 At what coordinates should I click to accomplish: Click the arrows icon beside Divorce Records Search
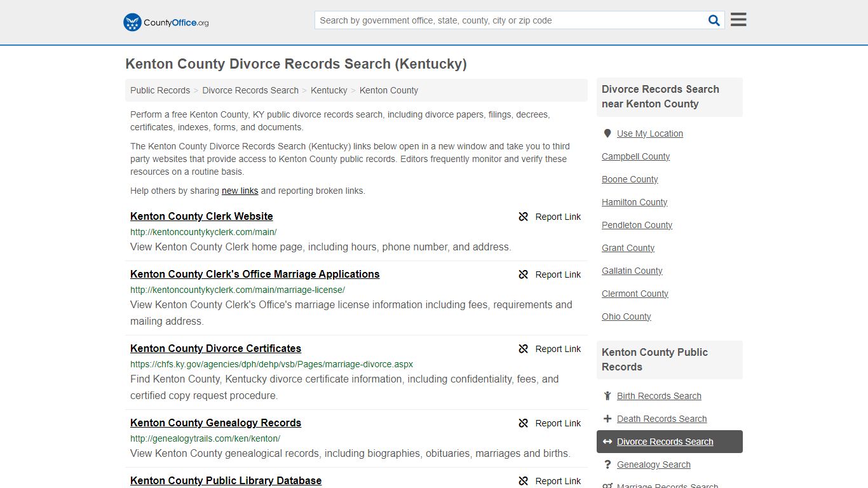[x=607, y=442]
